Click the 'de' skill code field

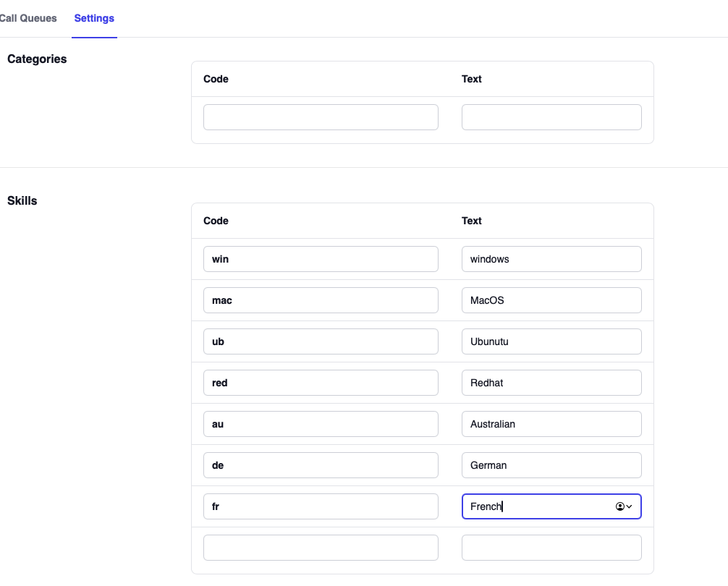click(321, 465)
